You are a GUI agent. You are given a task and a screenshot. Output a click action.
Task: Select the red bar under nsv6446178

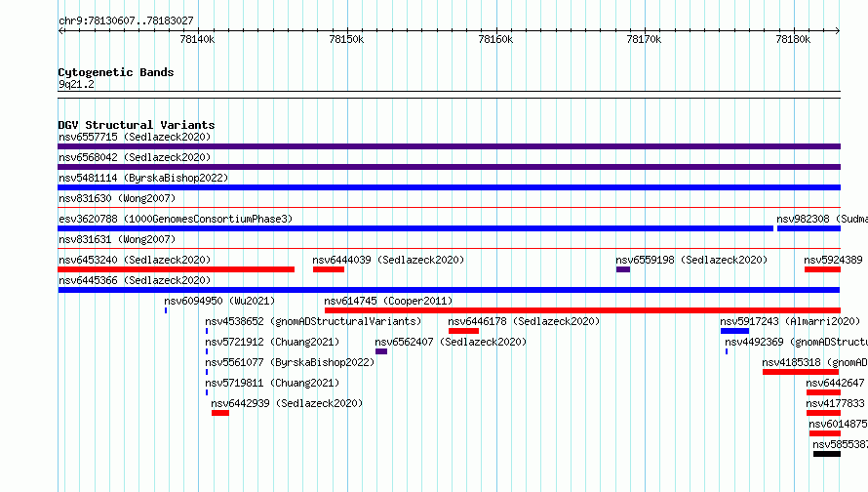(463, 331)
